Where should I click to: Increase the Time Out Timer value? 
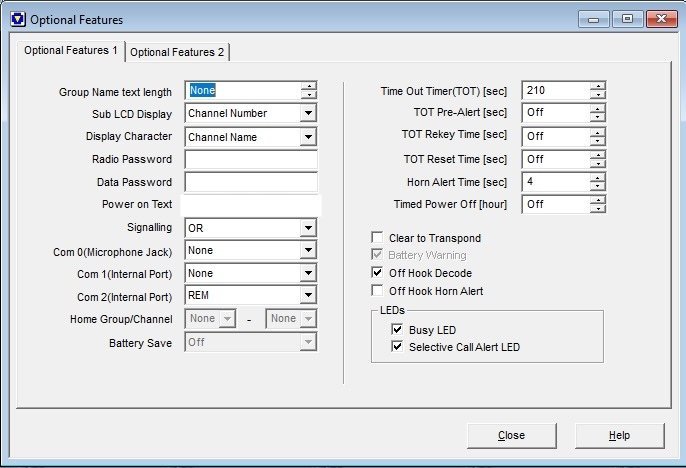coord(597,86)
